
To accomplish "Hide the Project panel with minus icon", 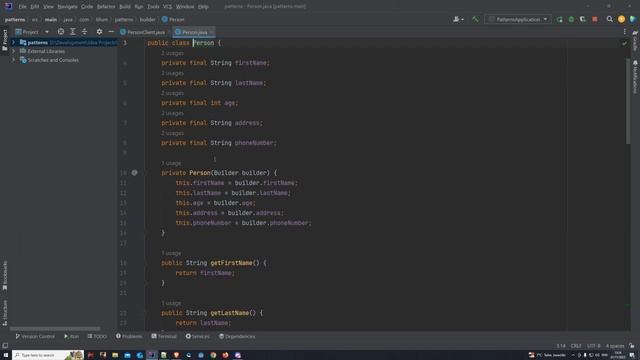I will click(x=111, y=31).
